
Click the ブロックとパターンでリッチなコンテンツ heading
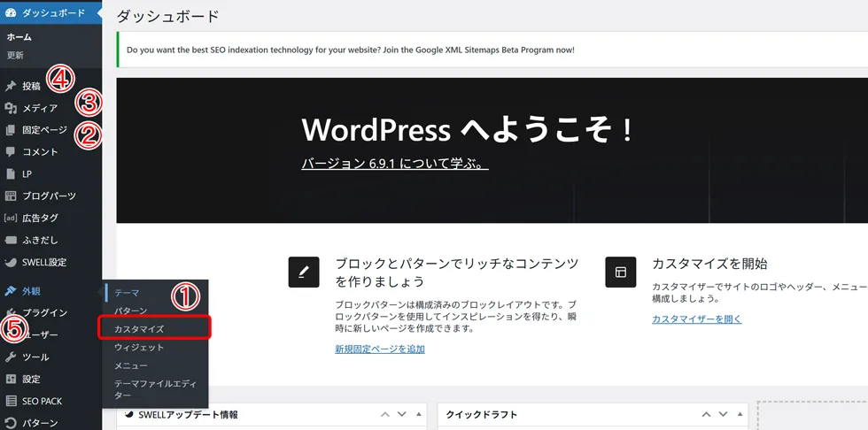457,273
